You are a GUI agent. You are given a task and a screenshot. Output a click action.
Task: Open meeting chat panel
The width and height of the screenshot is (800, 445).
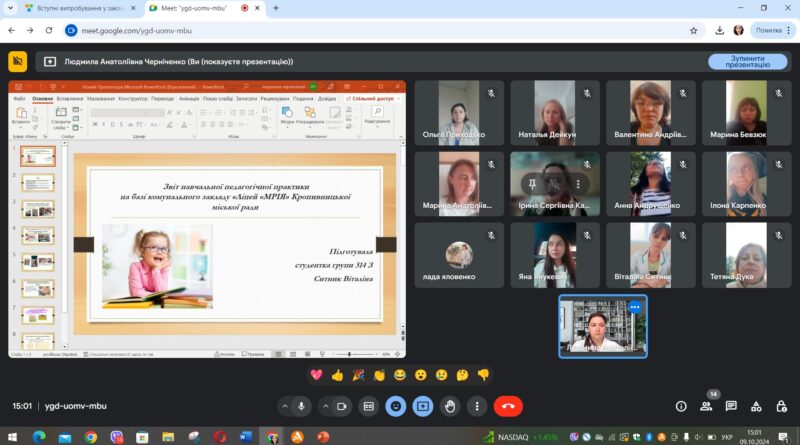pos(731,406)
